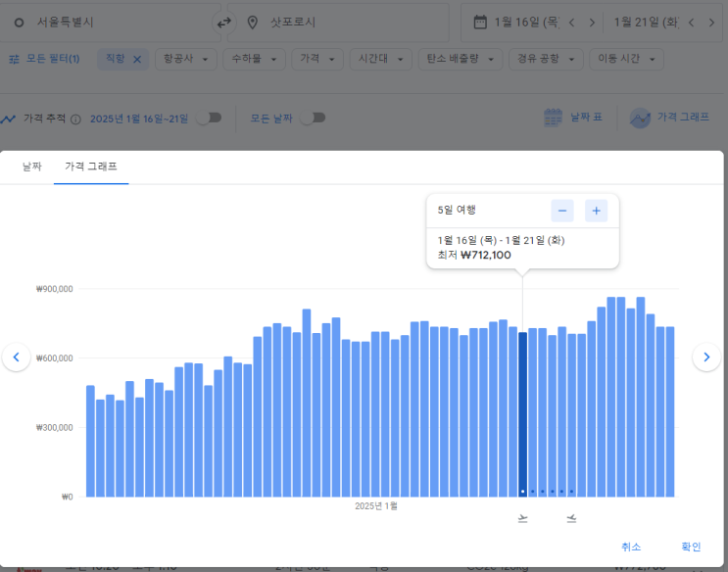Increase trip length with plus button
This screenshot has width=728, height=572.
596,210
